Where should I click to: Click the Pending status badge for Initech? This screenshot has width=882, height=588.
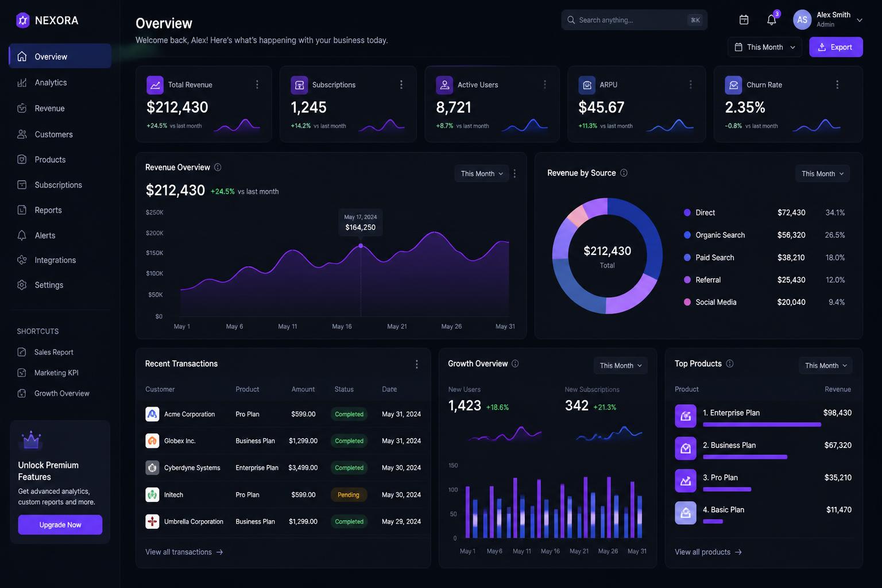(x=348, y=494)
